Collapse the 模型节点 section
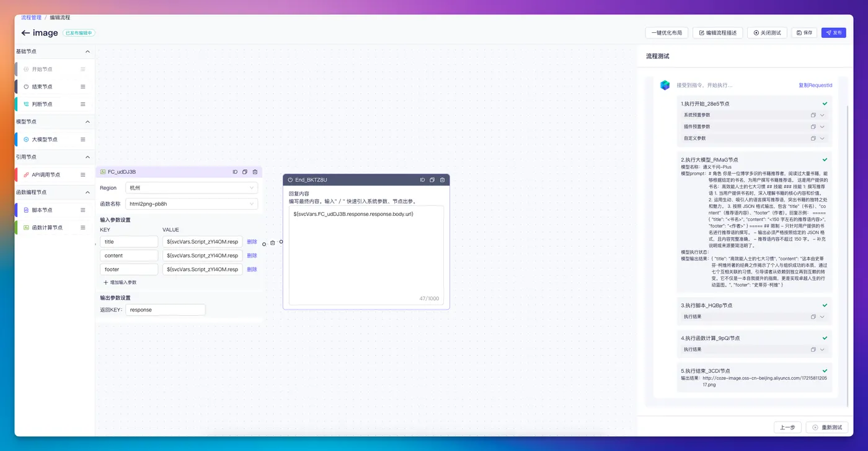The width and height of the screenshot is (868, 451). (x=87, y=122)
